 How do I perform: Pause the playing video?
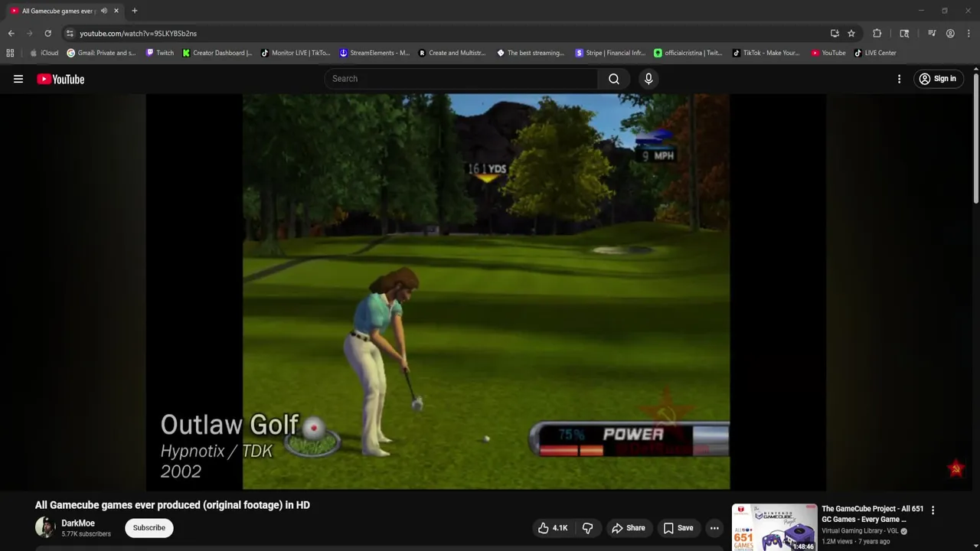pyautogui.click(x=486, y=292)
